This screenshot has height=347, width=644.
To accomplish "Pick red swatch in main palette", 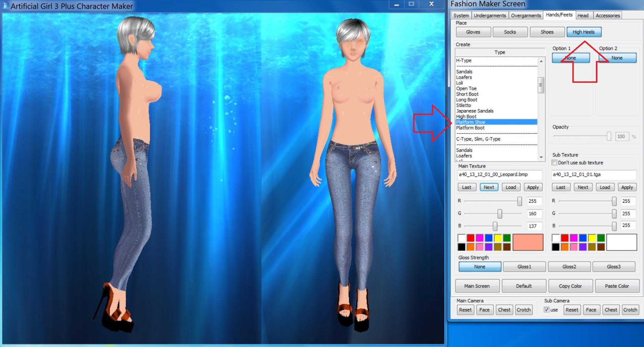I will click(x=471, y=238).
